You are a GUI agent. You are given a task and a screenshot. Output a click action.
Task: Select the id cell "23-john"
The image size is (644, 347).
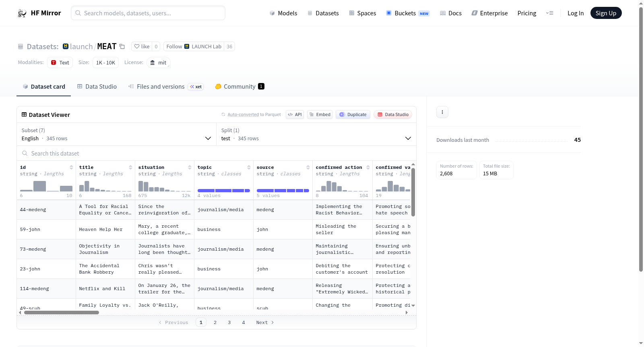tap(46, 269)
